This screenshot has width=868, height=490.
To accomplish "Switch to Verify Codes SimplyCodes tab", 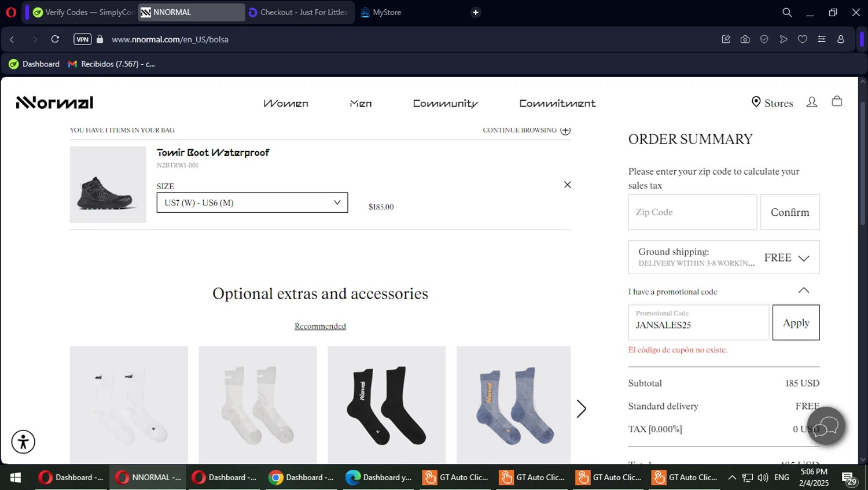I will (84, 12).
